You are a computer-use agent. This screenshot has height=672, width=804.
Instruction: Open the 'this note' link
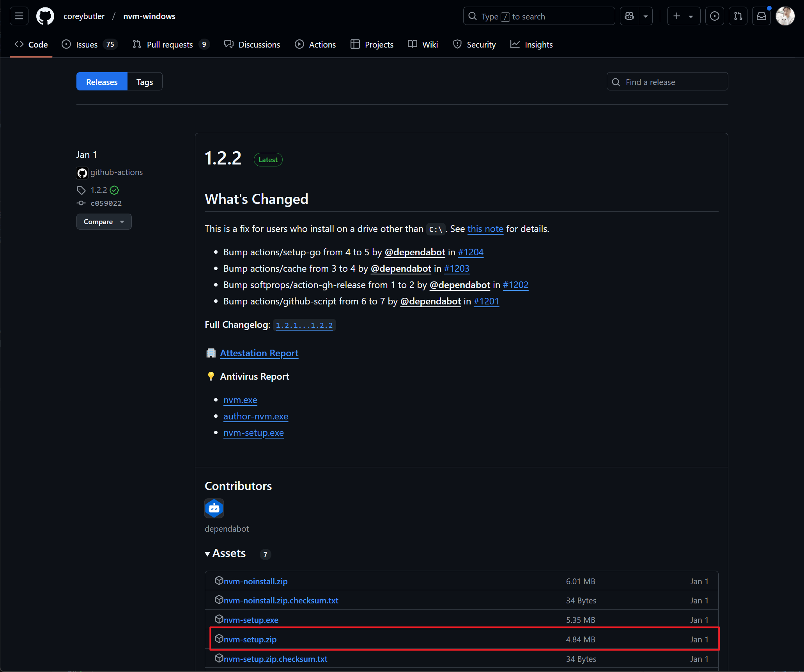pos(485,229)
